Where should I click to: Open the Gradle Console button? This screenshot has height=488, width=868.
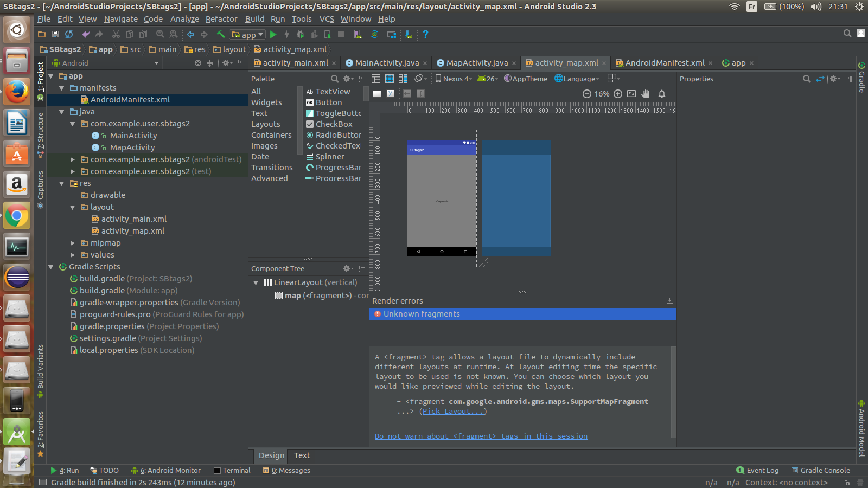coord(820,470)
